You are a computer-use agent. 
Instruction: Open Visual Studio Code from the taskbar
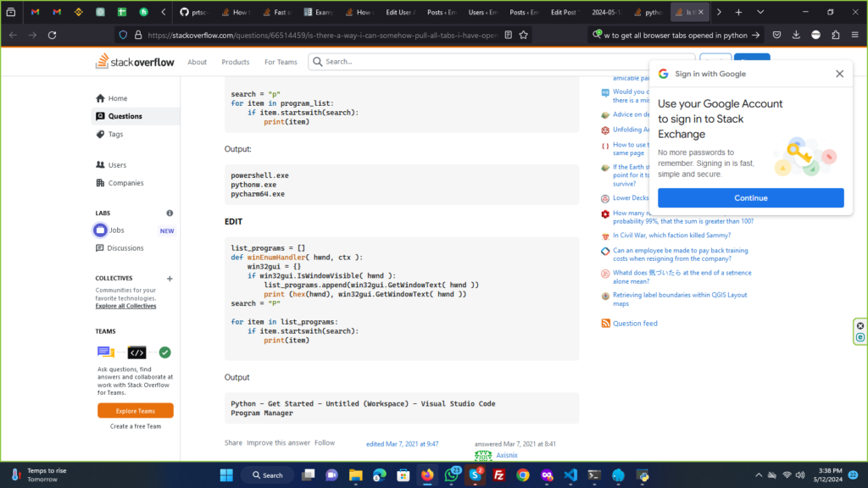click(570, 474)
